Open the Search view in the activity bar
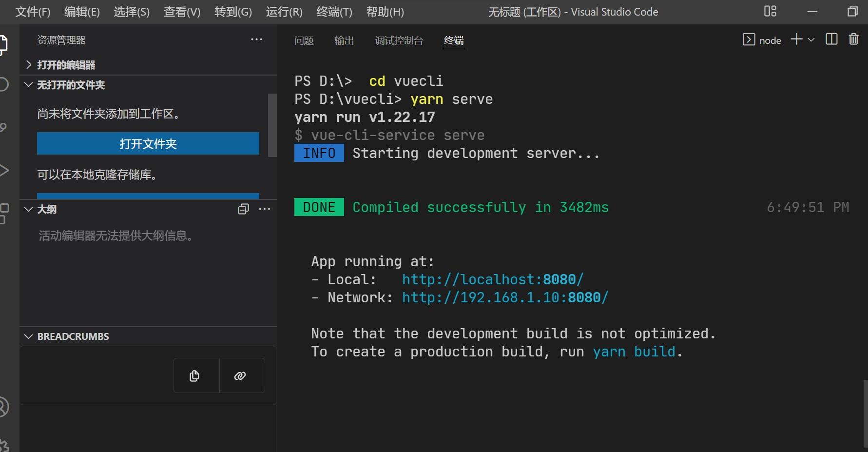 4,84
